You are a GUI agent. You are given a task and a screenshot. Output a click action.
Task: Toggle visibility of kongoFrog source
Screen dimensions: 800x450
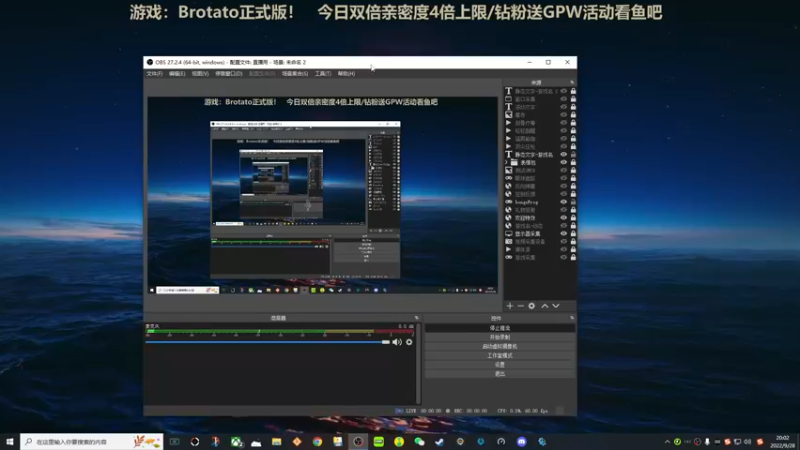564,202
